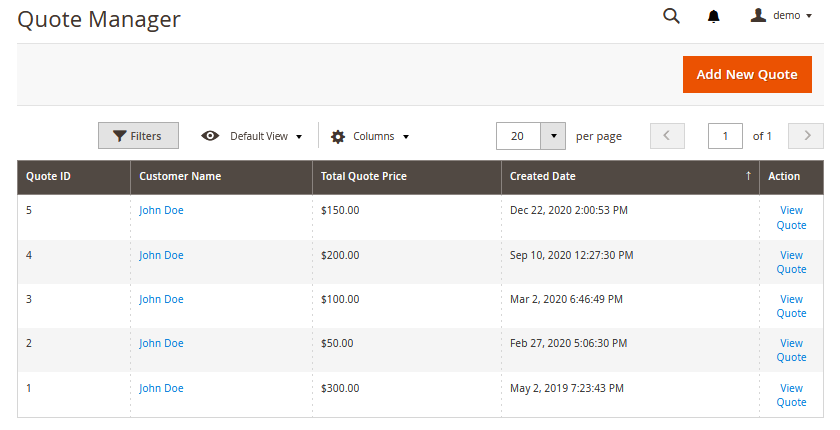
Task: Open the notifications bell
Action: click(x=713, y=16)
